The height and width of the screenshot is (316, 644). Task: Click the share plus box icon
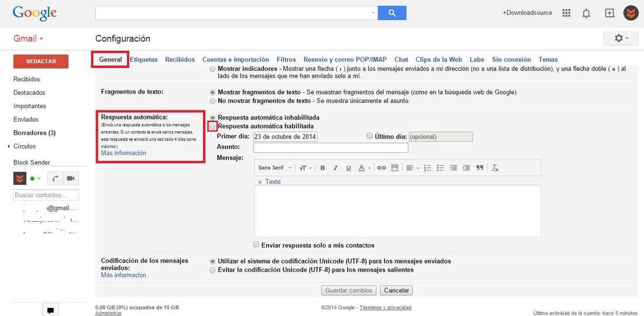[609, 13]
